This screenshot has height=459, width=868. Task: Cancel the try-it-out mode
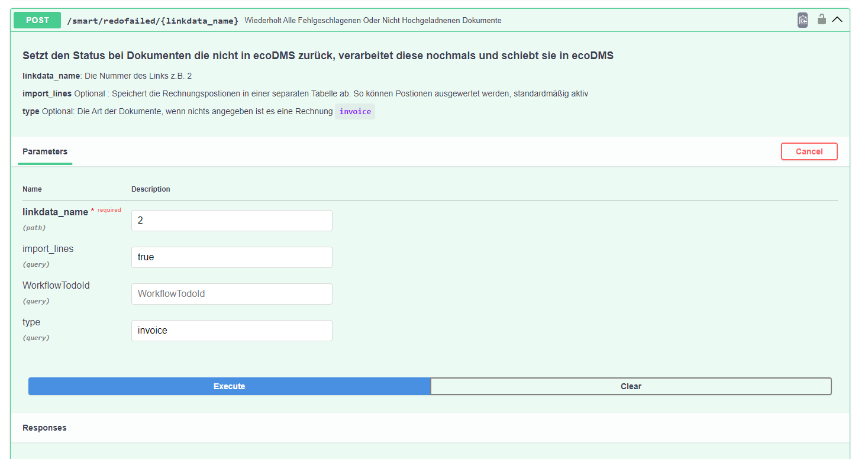pyautogui.click(x=809, y=151)
